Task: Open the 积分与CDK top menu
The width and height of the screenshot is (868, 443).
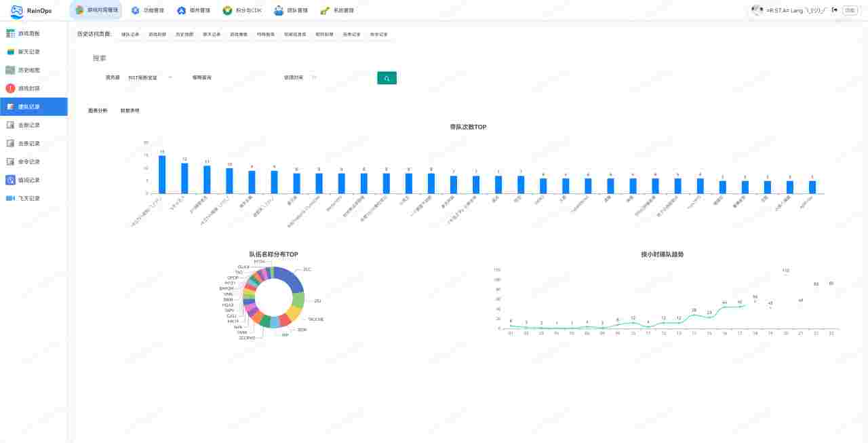Action: click(242, 11)
